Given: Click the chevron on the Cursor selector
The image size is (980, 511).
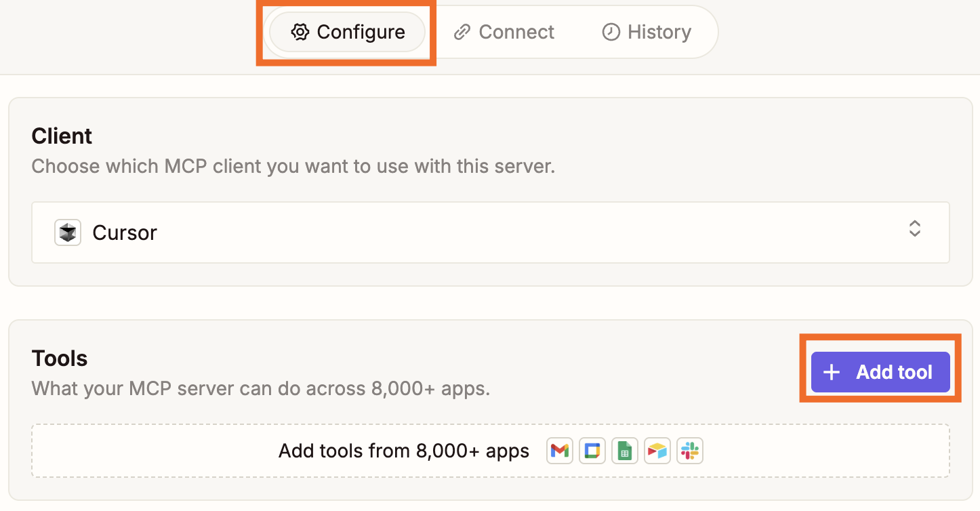Looking at the screenshot, I should pos(914,230).
